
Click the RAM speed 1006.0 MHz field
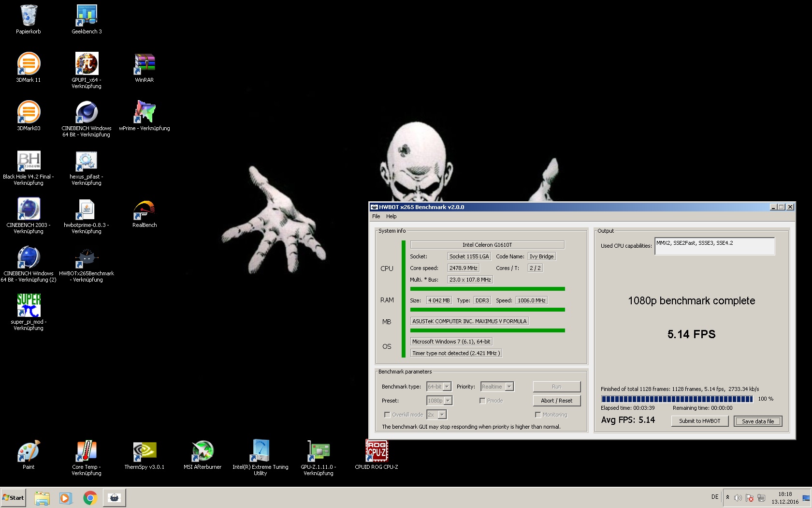point(532,300)
